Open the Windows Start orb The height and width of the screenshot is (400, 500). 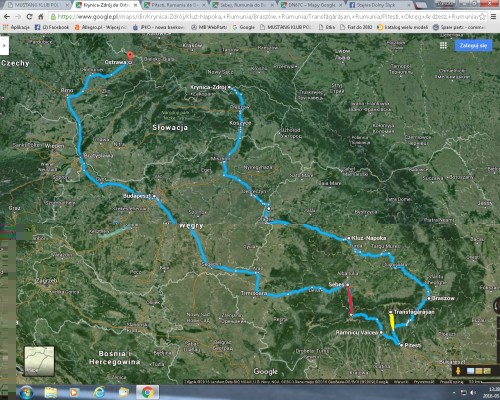pos(26,392)
